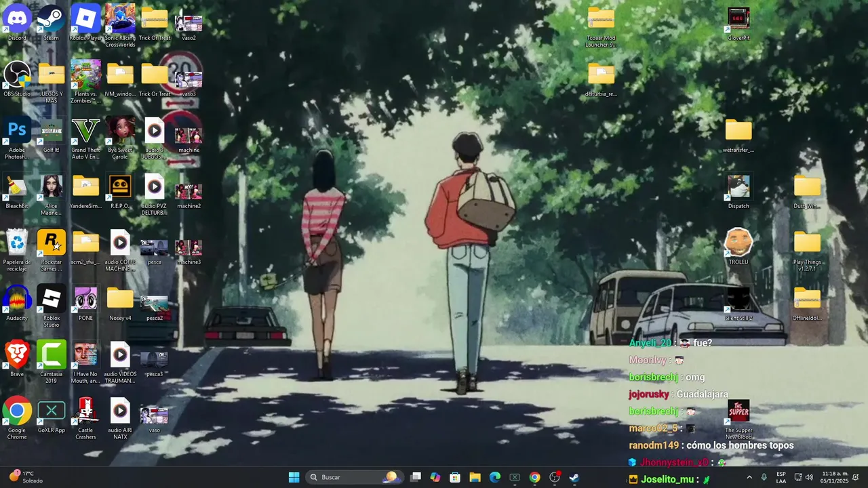Open the TROLEU desktop icon
The image size is (868, 488).
pyautogui.click(x=738, y=246)
